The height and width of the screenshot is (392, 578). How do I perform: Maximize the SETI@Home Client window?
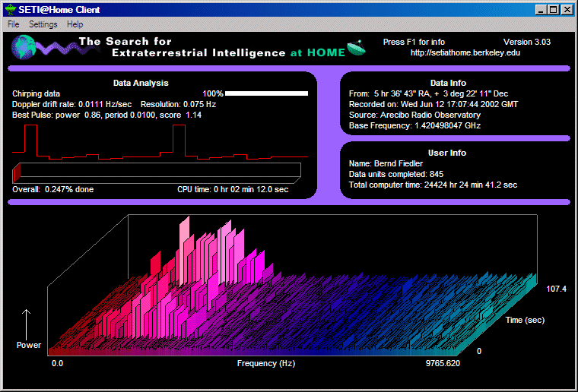coord(554,10)
